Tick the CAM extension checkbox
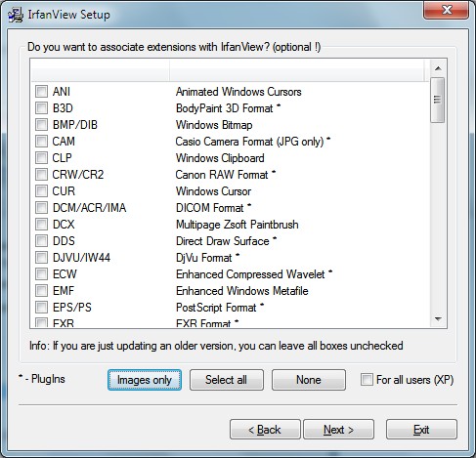 click(x=41, y=142)
